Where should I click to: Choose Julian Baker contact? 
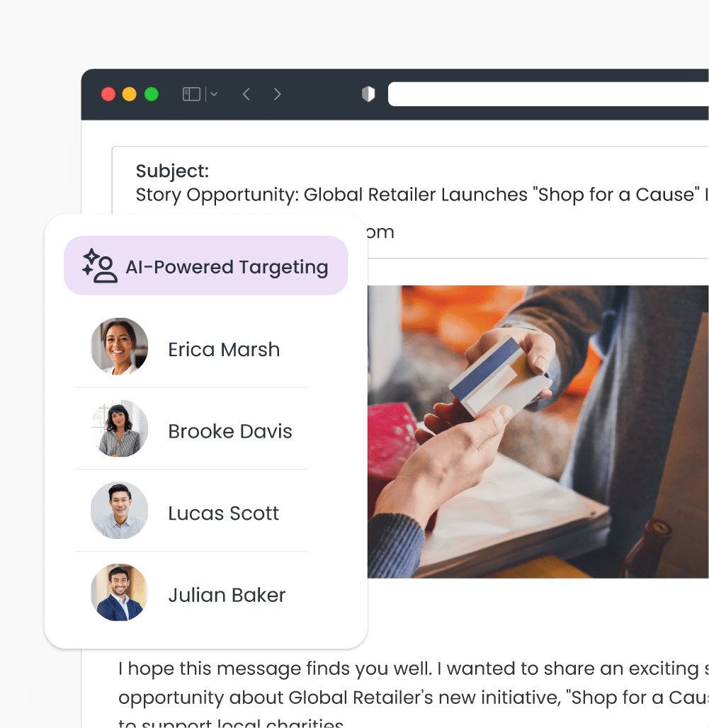coord(191,593)
